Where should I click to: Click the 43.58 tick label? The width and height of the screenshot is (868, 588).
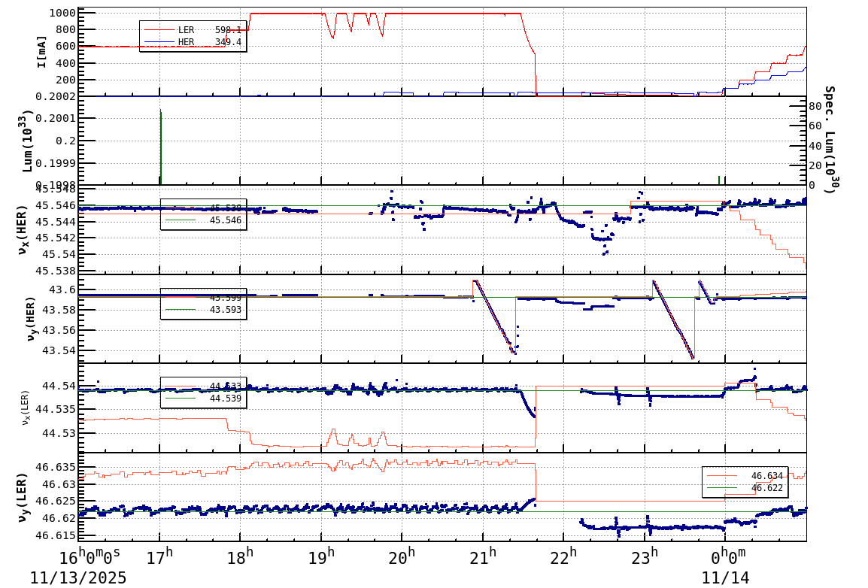coord(59,310)
